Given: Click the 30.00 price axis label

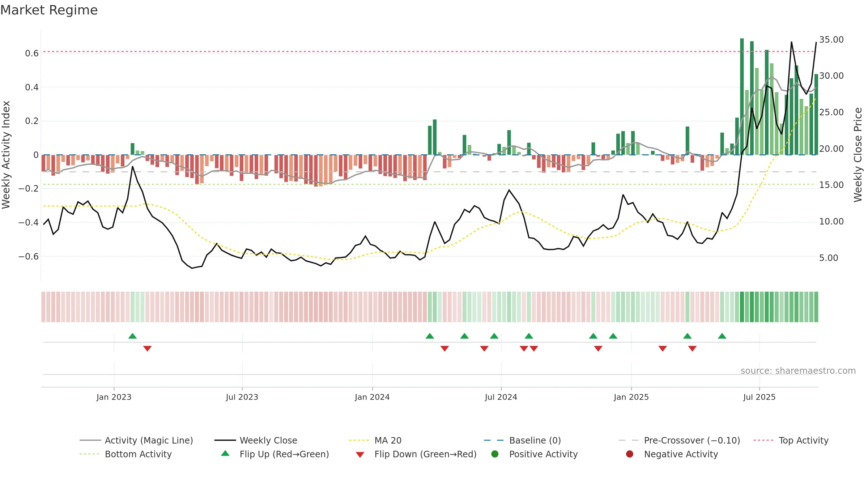Looking at the screenshot, I should 831,76.
